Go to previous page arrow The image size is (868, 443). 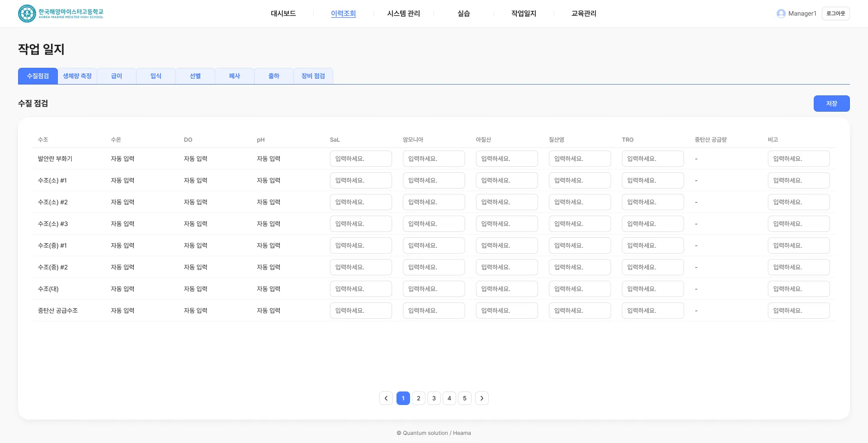pyautogui.click(x=386, y=398)
